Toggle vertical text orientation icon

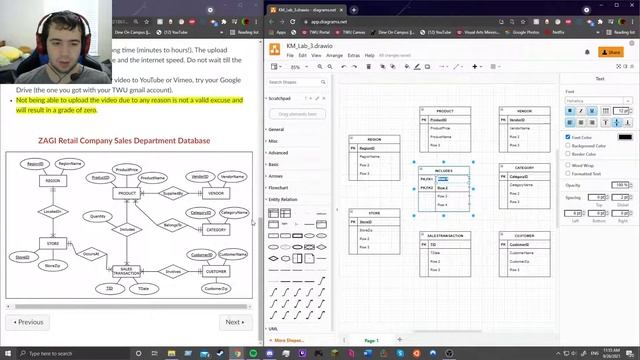click(606, 111)
